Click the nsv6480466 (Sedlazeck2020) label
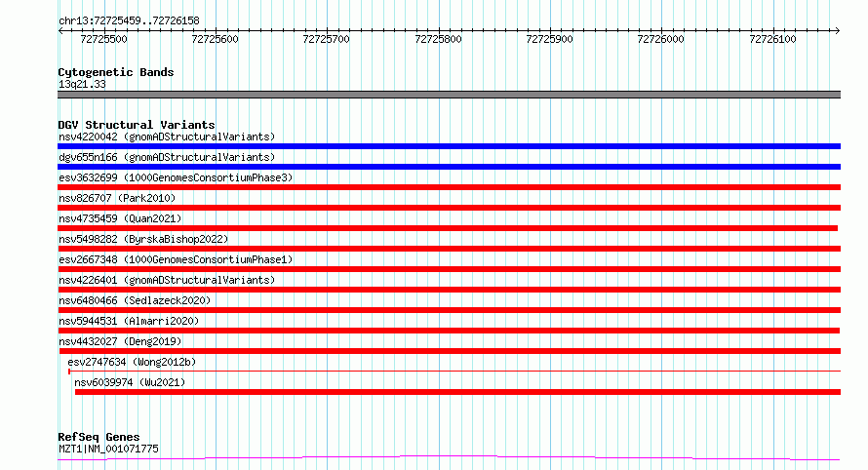Image resolution: width=868 pixels, height=470 pixels. pos(135,300)
